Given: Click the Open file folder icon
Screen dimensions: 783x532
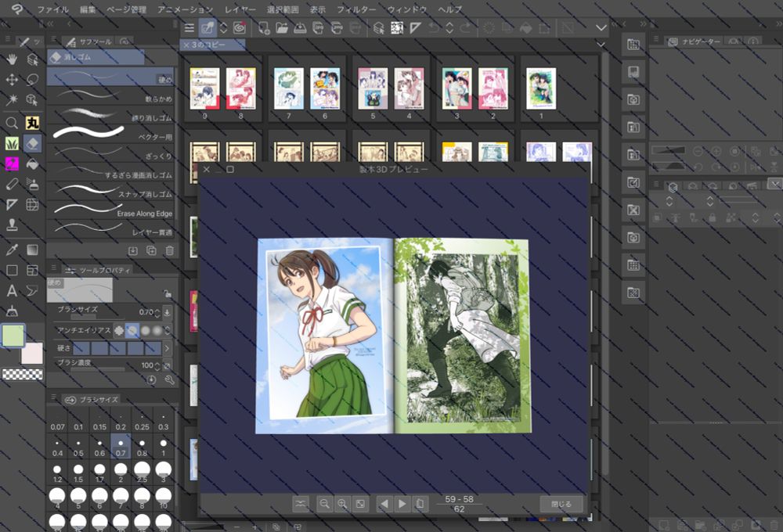Looking at the screenshot, I should 282,28.
